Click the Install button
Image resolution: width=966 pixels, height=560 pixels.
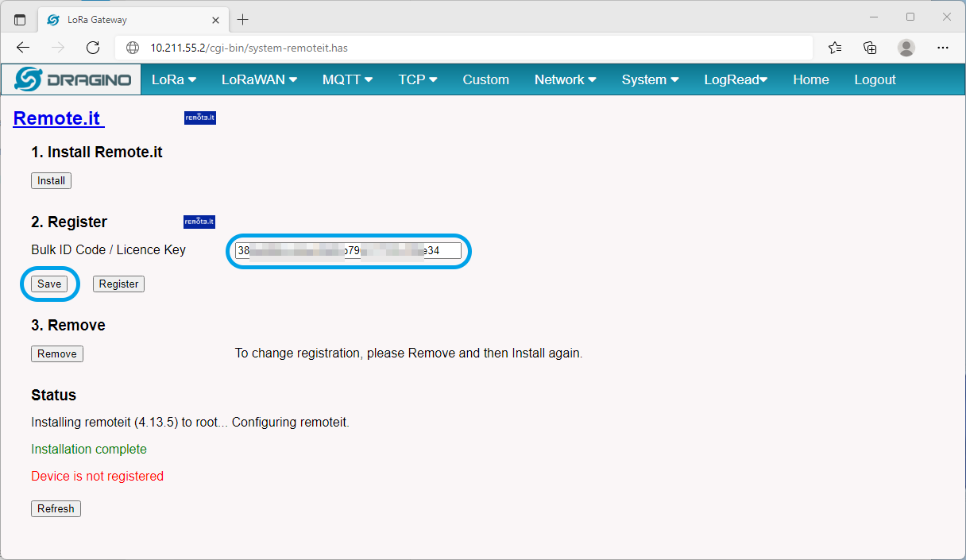pos(52,181)
